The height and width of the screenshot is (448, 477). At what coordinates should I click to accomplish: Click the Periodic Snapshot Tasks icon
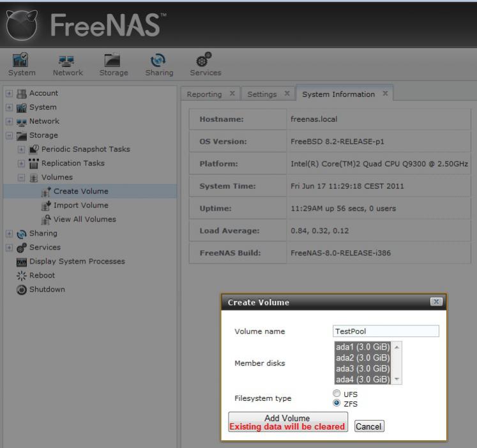point(33,149)
